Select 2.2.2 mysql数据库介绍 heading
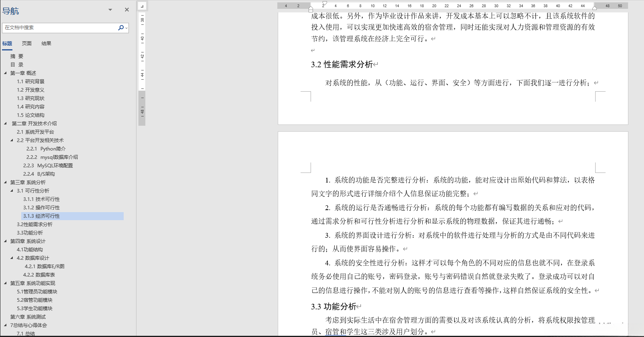644x337 pixels. pyautogui.click(x=52, y=157)
